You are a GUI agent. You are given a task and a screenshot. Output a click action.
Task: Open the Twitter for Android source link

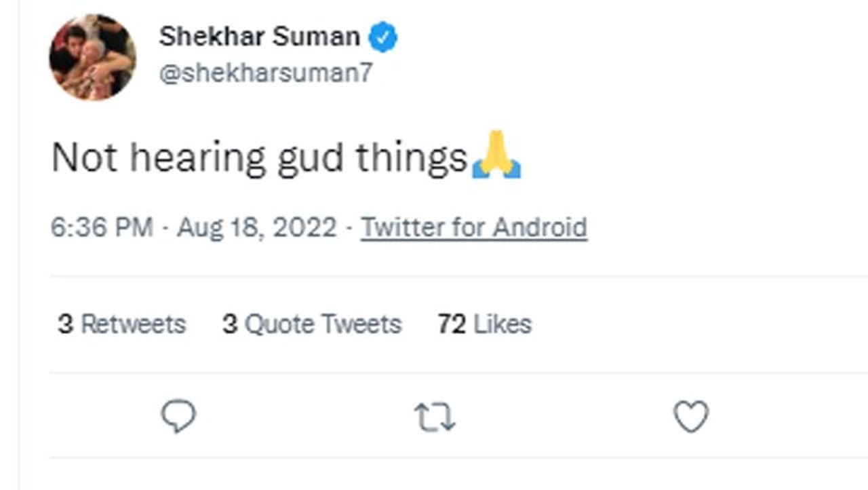[473, 227]
